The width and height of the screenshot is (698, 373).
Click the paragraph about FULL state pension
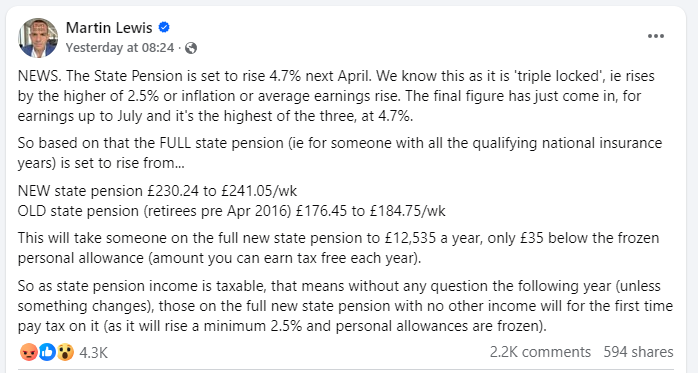340,153
